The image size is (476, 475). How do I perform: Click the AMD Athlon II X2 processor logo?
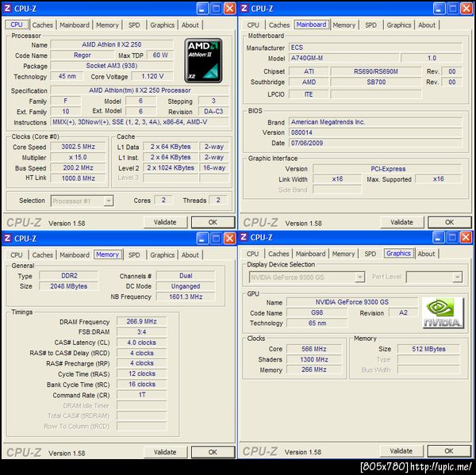point(203,60)
